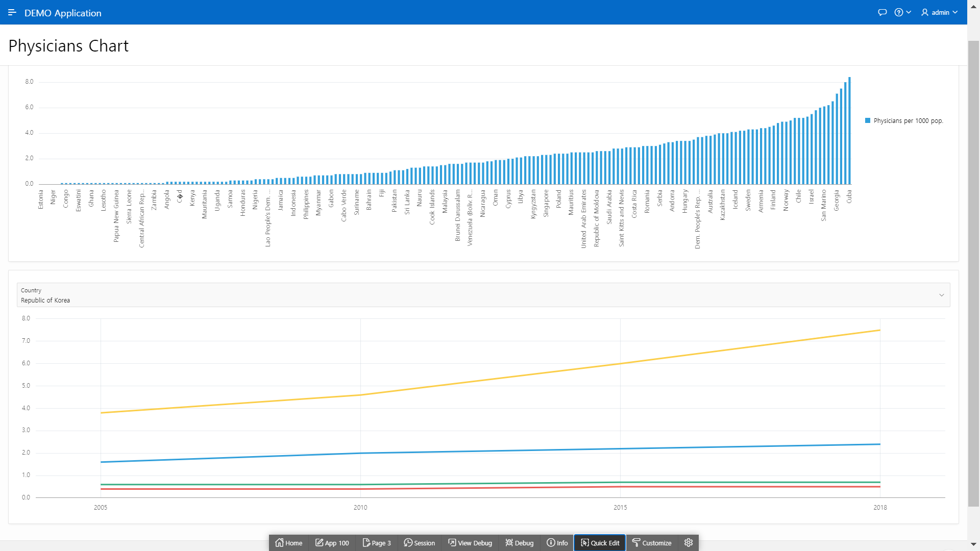Expand the admin user menu

tap(939, 12)
